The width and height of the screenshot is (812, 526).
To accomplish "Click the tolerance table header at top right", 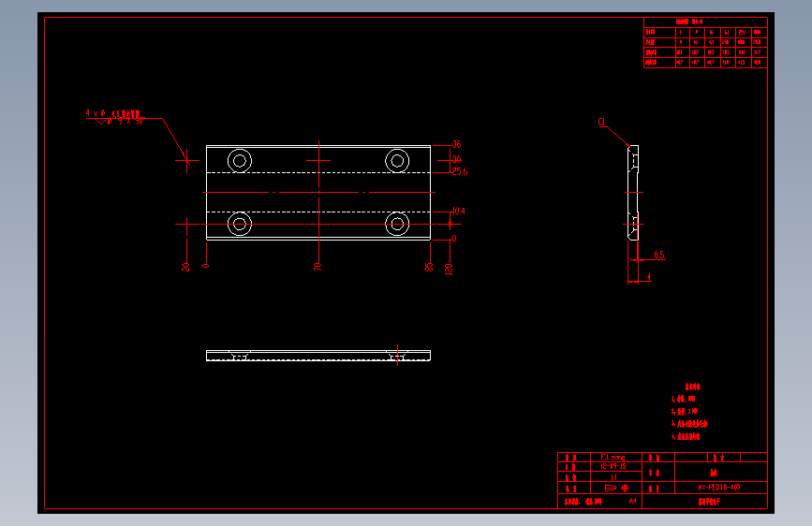I will (689, 22).
